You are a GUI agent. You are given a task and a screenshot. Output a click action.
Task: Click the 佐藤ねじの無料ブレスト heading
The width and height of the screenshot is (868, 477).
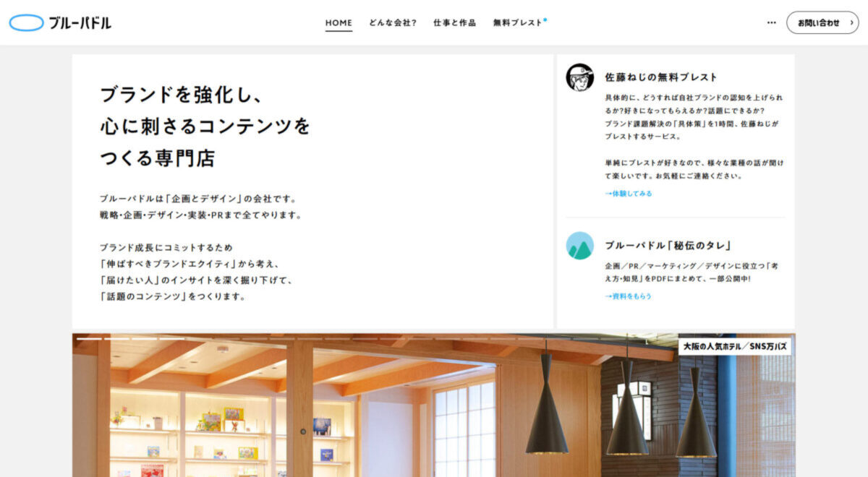click(661, 77)
